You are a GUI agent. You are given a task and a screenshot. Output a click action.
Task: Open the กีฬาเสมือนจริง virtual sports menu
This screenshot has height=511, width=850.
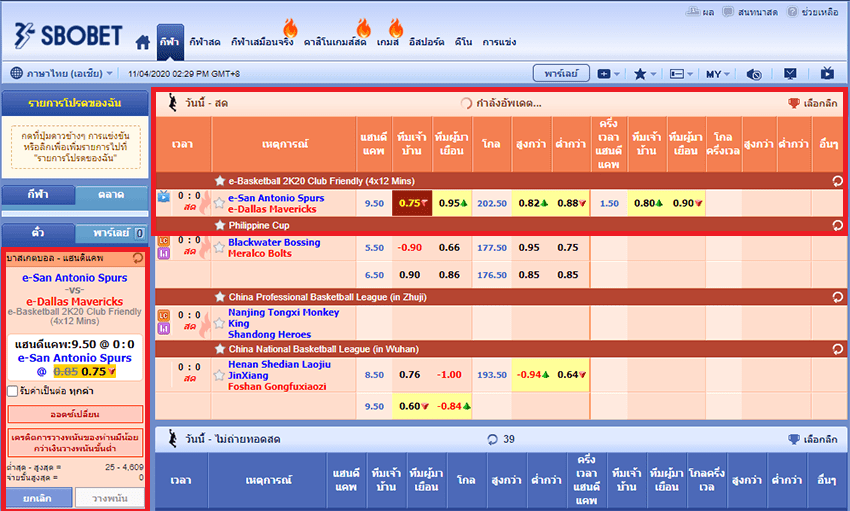click(262, 42)
